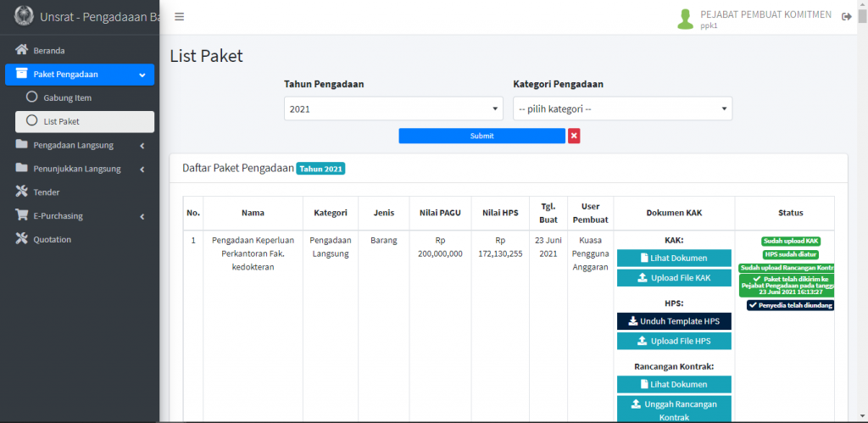This screenshot has height=423, width=868.
Task: Open Tahun Pengadaan dropdown
Action: pyautogui.click(x=392, y=109)
